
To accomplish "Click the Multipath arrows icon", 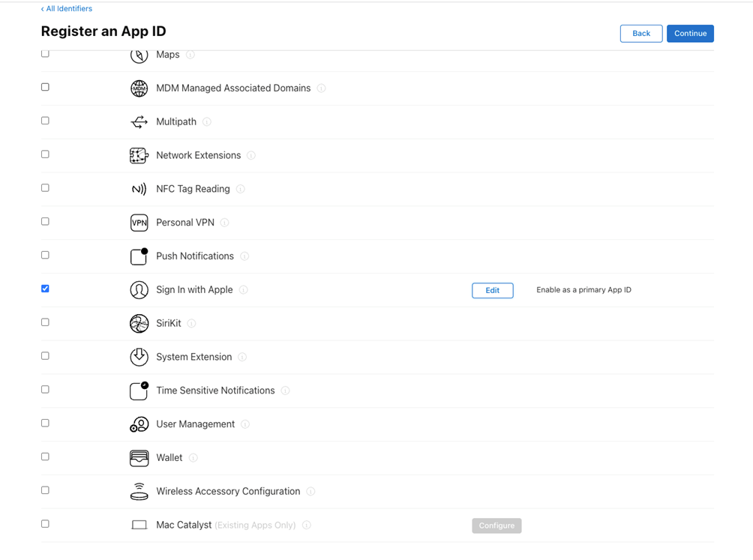I will pyautogui.click(x=139, y=122).
